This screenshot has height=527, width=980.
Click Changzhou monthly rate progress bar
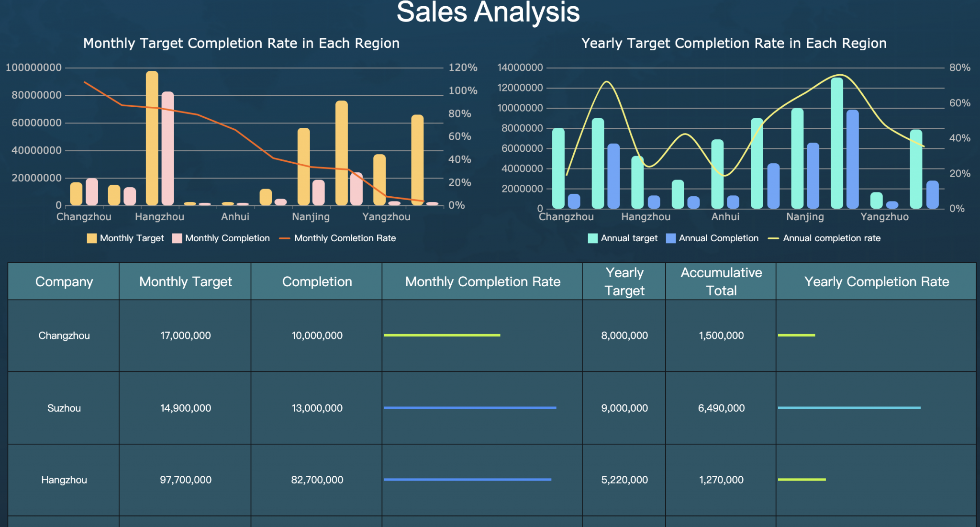click(442, 335)
